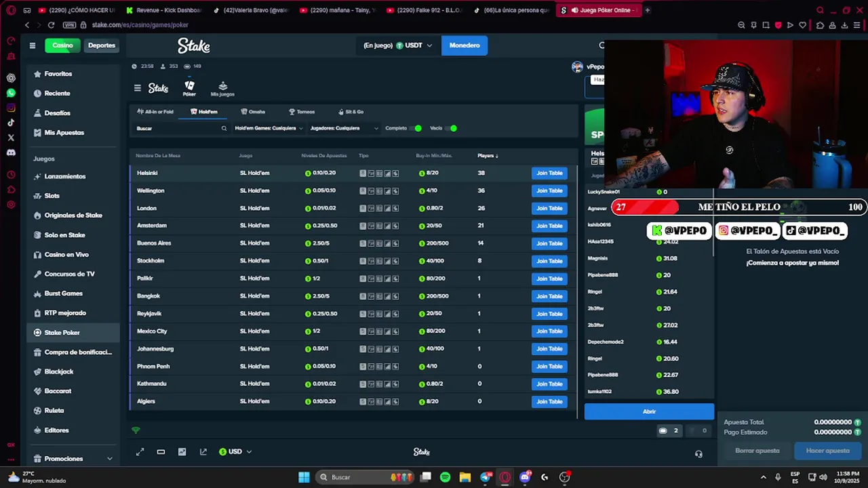The height and width of the screenshot is (488, 868).
Task: Switch to the Omaha tab
Action: [253, 112]
